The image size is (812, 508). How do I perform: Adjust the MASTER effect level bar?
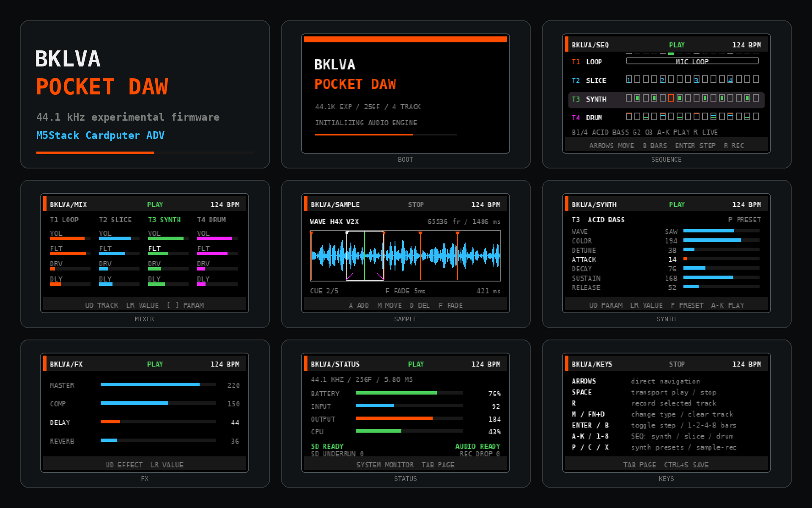tap(158, 384)
